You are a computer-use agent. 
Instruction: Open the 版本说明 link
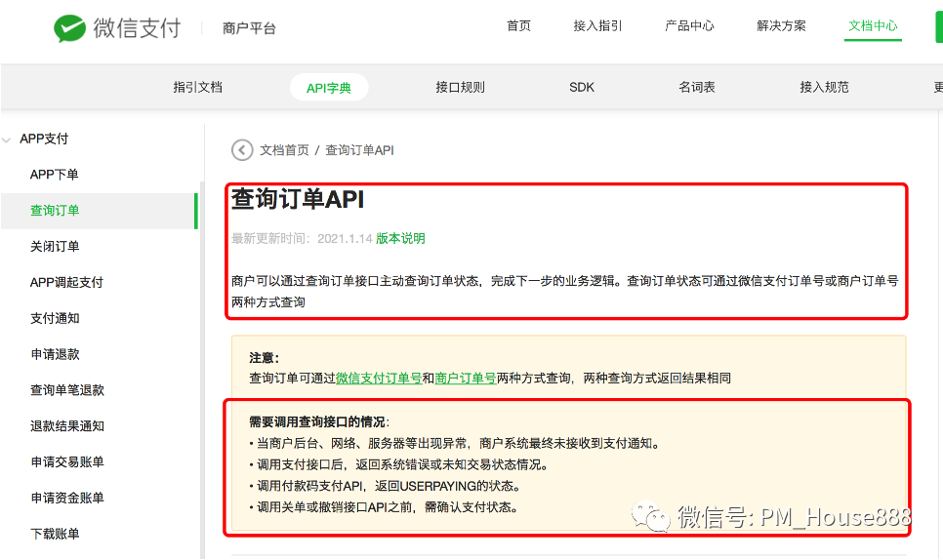click(x=400, y=239)
